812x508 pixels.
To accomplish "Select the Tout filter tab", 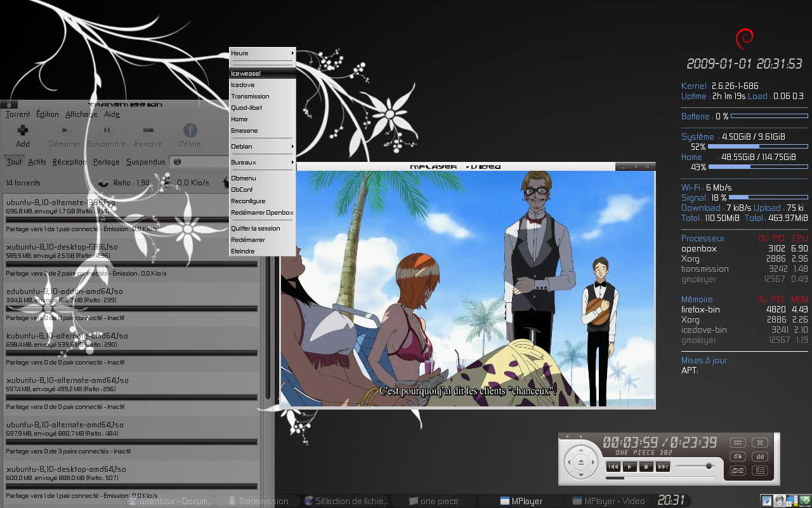I will pyautogui.click(x=14, y=162).
